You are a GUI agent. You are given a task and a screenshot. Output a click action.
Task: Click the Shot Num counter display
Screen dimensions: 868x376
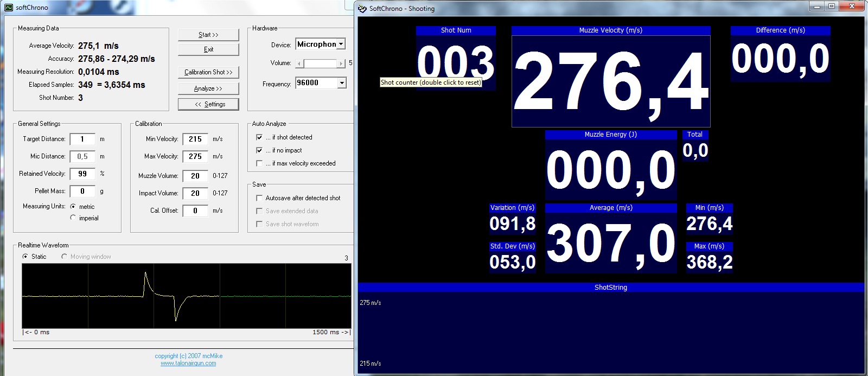point(456,61)
